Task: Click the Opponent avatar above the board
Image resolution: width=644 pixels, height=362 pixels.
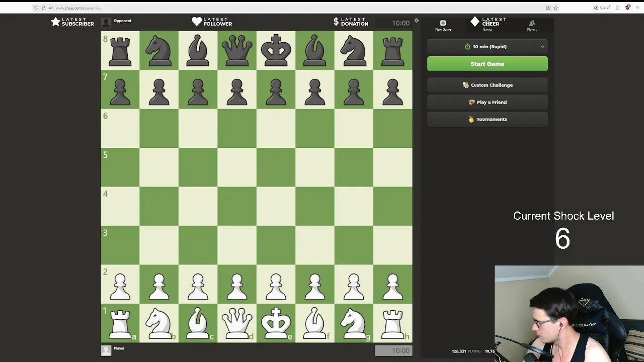Action: point(106,23)
